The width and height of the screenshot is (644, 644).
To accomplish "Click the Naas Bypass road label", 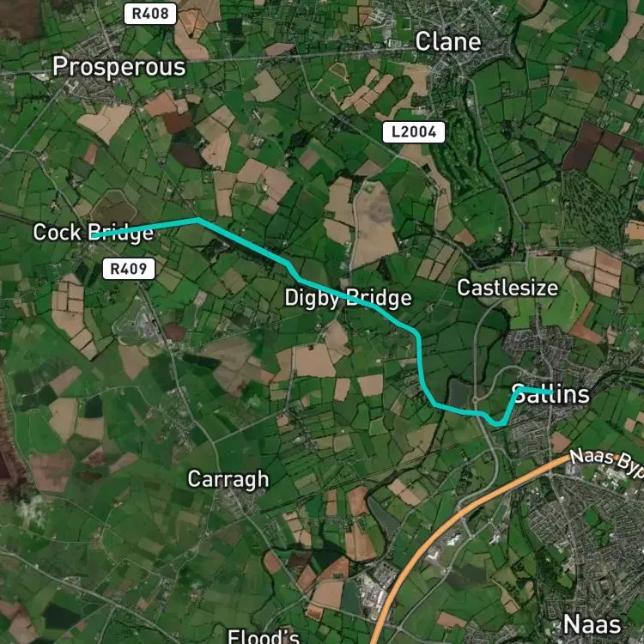I will tap(607, 463).
